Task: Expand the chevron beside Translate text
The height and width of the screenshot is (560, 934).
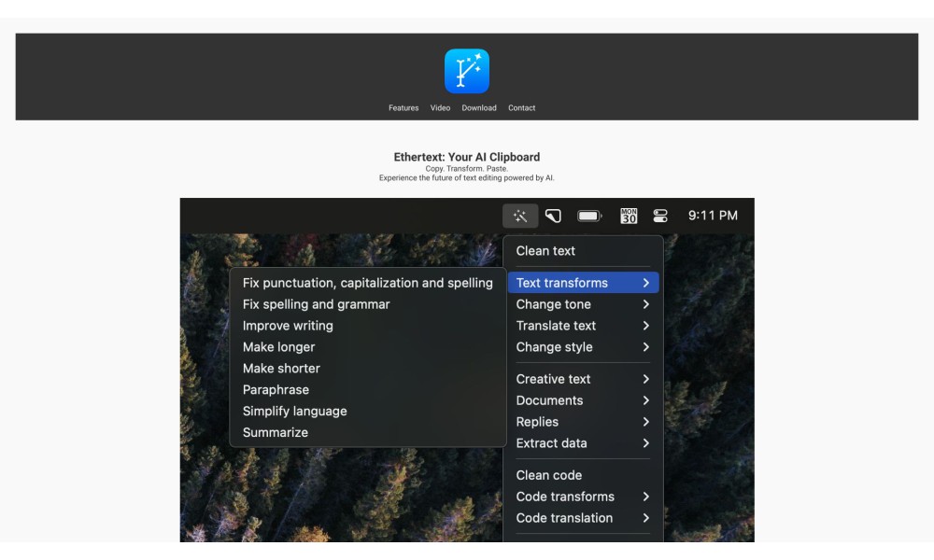Action: click(645, 326)
